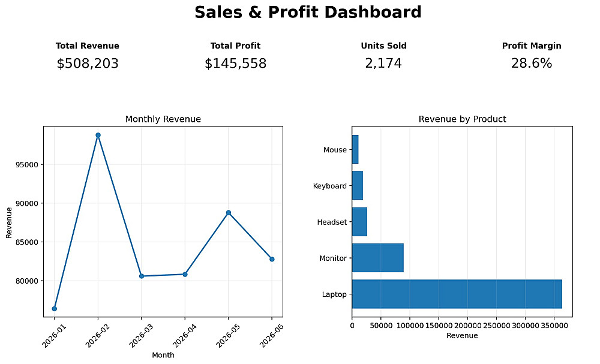
Task: Click the 2026-05 data point marker
Action: 229,213
